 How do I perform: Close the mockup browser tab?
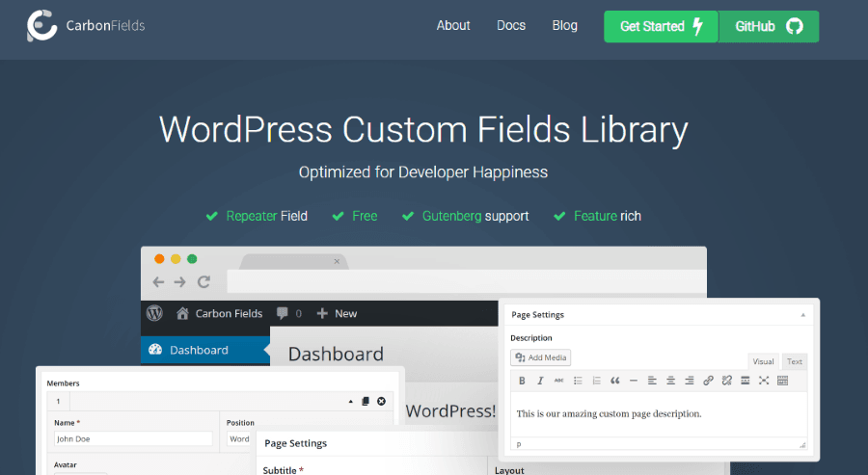pyautogui.click(x=337, y=261)
